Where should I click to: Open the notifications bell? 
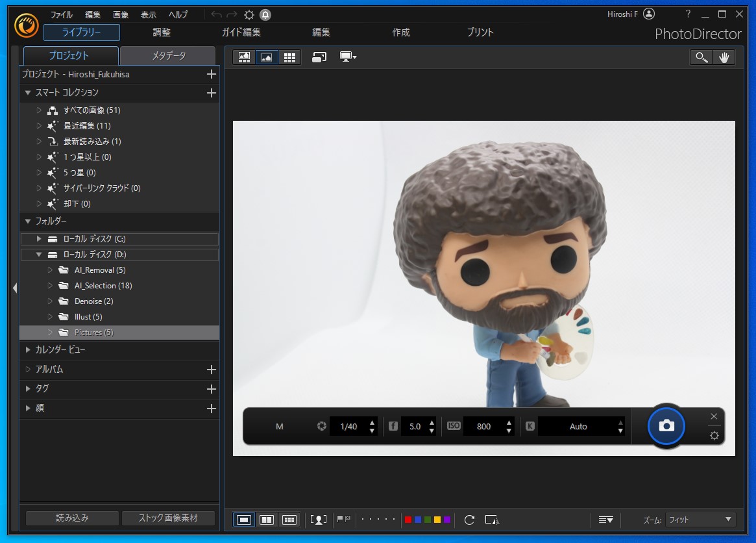click(265, 14)
